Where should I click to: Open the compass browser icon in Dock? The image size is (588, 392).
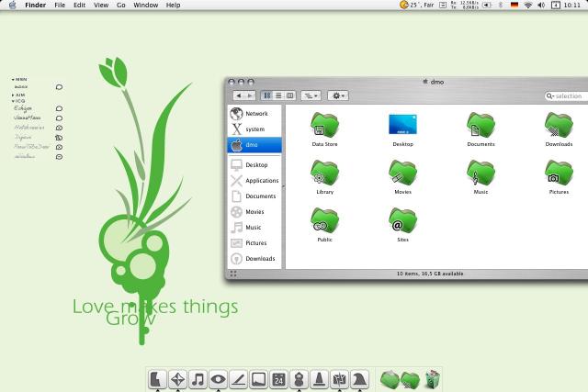click(177, 379)
